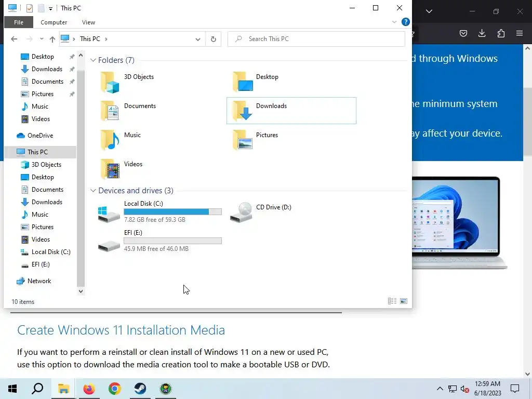Open Firefox extensions puzzle icon
Image resolution: width=532 pixels, height=399 pixels.
pos(501,33)
